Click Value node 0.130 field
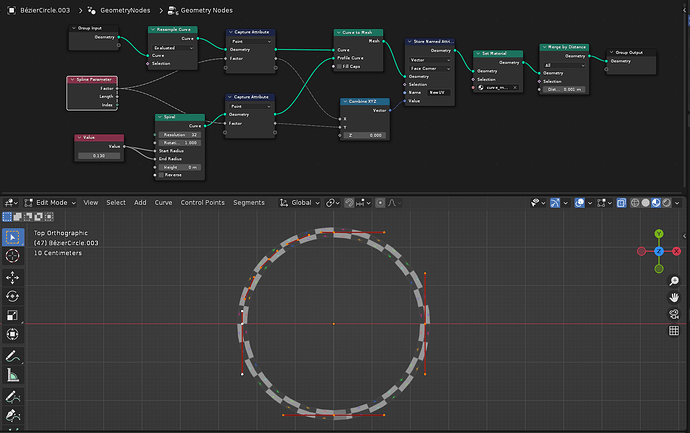 [99, 156]
